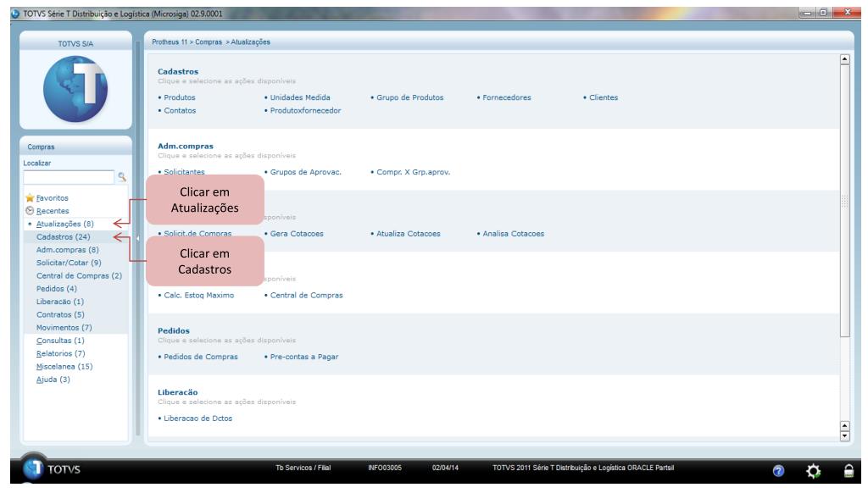Click the TOTVS globe logo image

click(x=75, y=88)
